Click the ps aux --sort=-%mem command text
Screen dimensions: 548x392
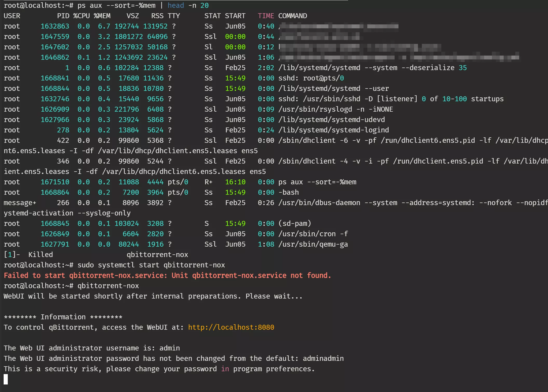116,5
